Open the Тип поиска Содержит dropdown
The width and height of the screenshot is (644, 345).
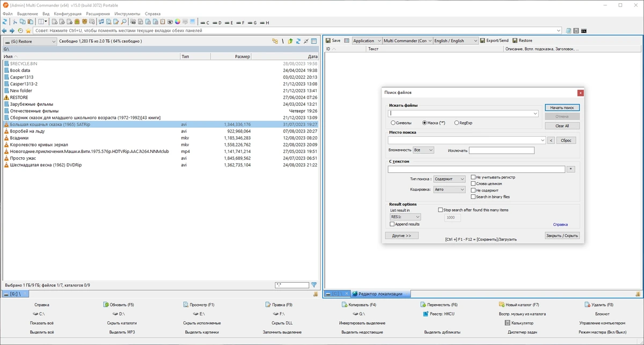(x=449, y=179)
